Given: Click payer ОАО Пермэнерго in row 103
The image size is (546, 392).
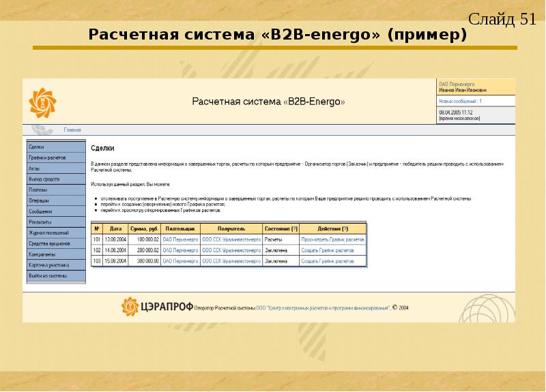Looking at the screenshot, I should pyautogui.click(x=180, y=261).
